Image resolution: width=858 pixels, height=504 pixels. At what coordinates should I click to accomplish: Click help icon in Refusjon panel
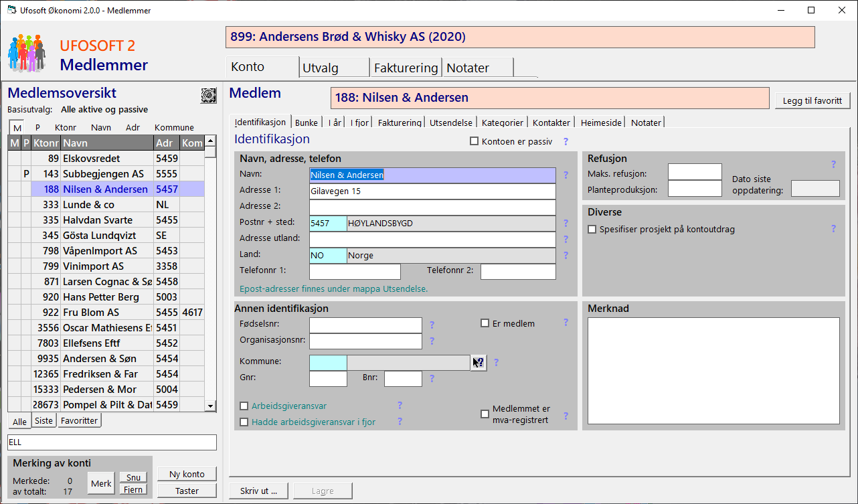click(x=833, y=164)
